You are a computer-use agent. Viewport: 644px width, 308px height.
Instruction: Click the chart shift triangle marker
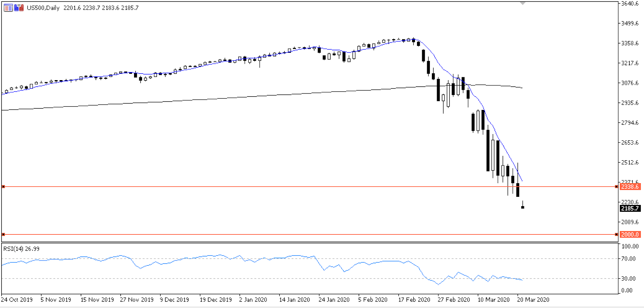522,3
